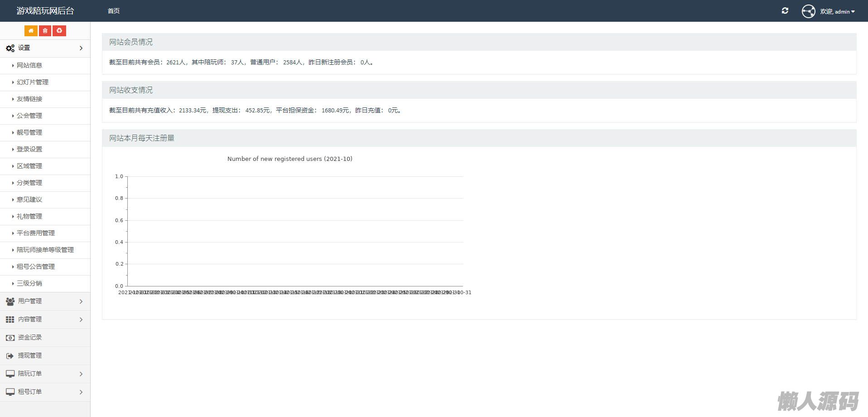Click the chart title 'Number of new registered users (2021-10)'
Screen dimensions: 868x417
pos(290,159)
